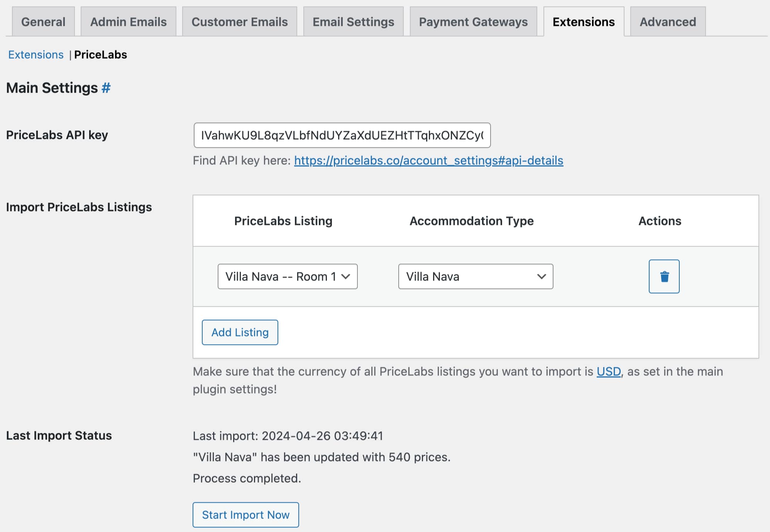Select Villa Nava Room 1 from listing dropdown
770x532 pixels.
click(287, 276)
